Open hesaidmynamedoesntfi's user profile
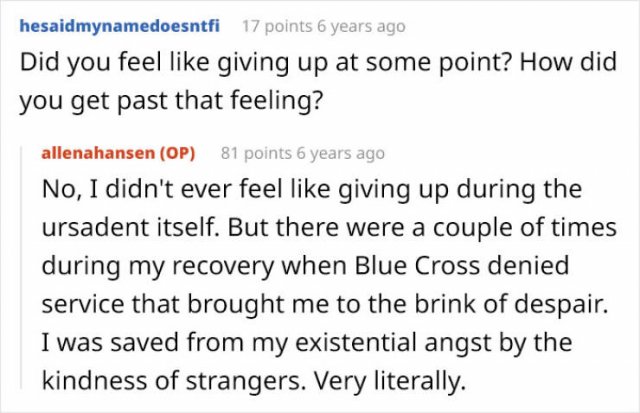This screenshot has height=413, width=640. pyautogui.click(x=120, y=26)
